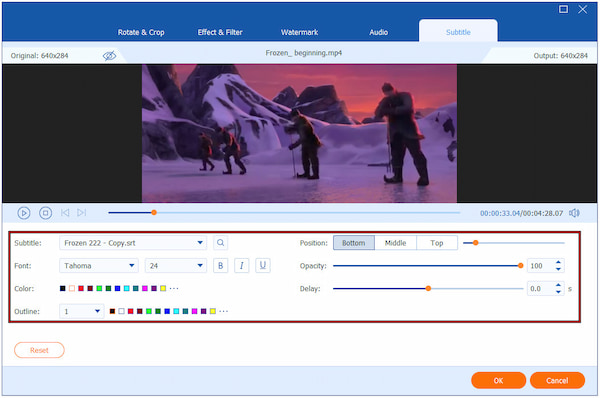Screen dimensions: 600x398
Task: Select the Subtitle tab
Action: pos(458,31)
